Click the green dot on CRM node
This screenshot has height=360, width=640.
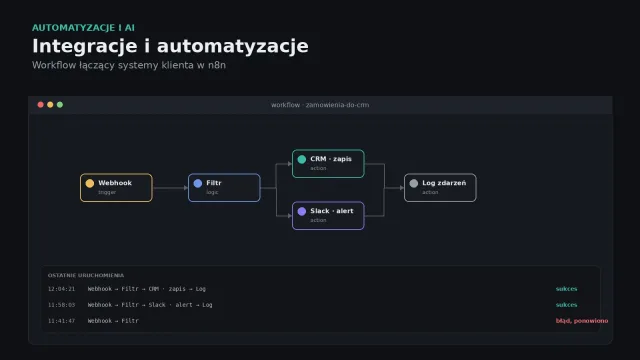(302, 159)
